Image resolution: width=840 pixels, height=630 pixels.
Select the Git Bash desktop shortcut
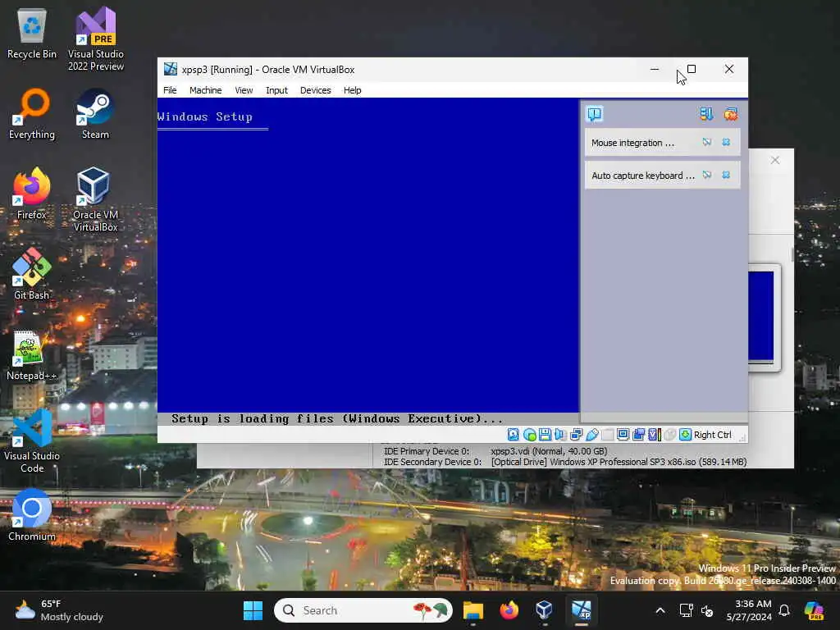coord(32,274)
